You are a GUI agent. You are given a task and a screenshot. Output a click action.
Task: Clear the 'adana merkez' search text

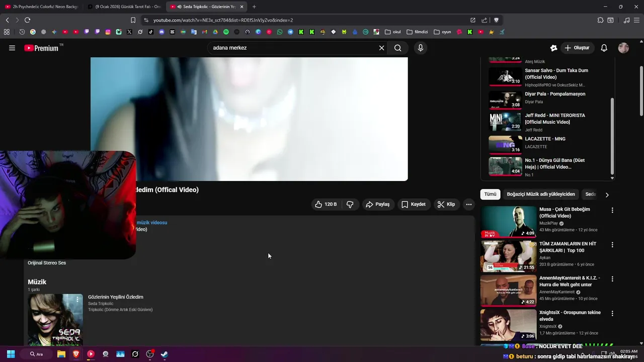click(381, 48)
